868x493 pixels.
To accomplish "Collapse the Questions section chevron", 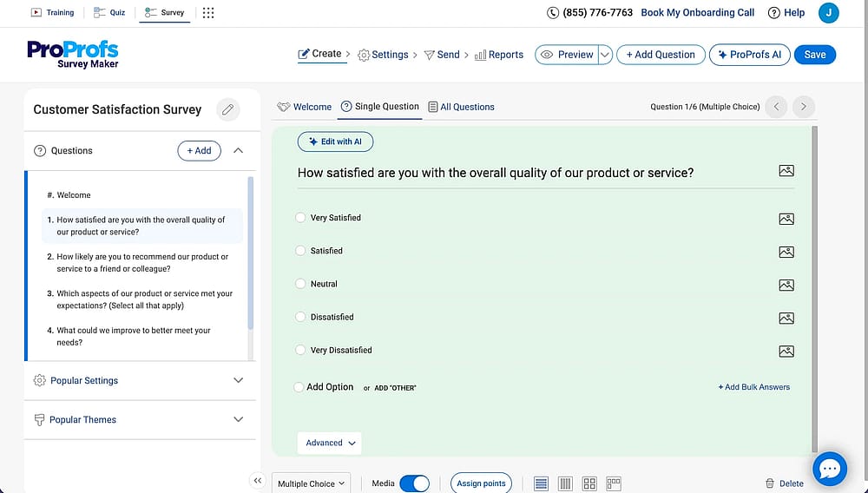I will point(238,150).
